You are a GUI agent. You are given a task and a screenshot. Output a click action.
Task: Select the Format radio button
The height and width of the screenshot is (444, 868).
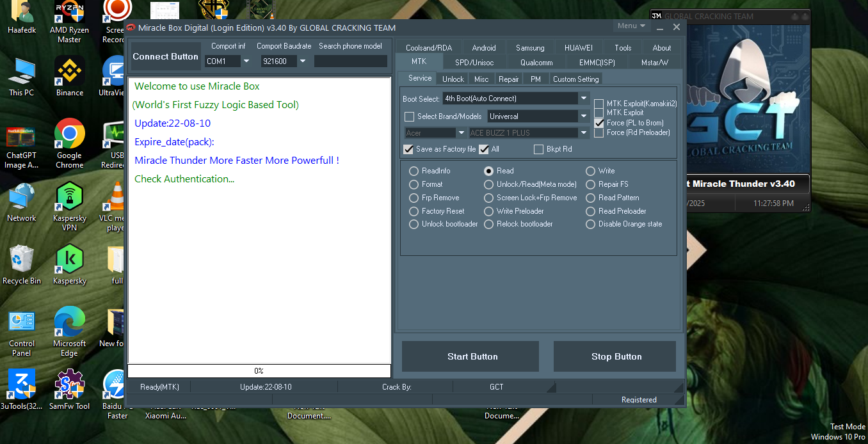(x=414, y=184)
